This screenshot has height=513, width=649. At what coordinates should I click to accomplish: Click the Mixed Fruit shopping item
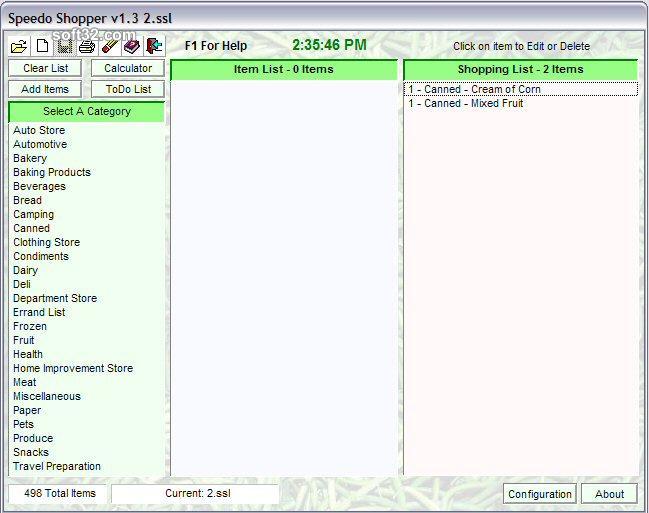click(521, 104)
